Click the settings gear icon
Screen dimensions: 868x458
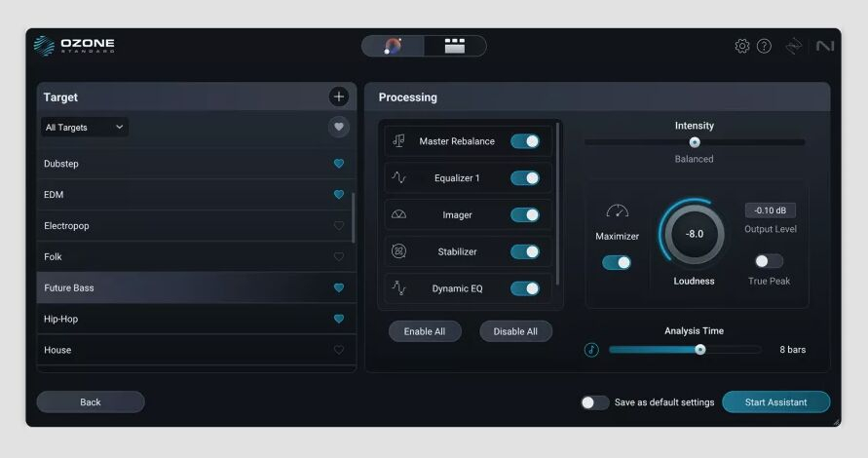(741, 46)
